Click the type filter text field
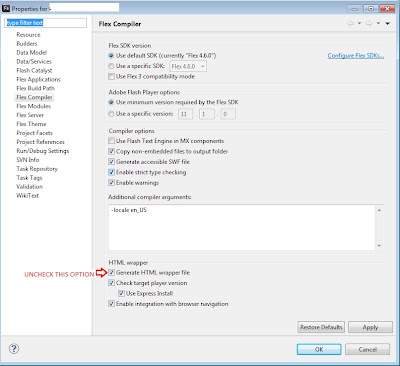The width and height of the screenshot is (400, 366). (46, 23)
